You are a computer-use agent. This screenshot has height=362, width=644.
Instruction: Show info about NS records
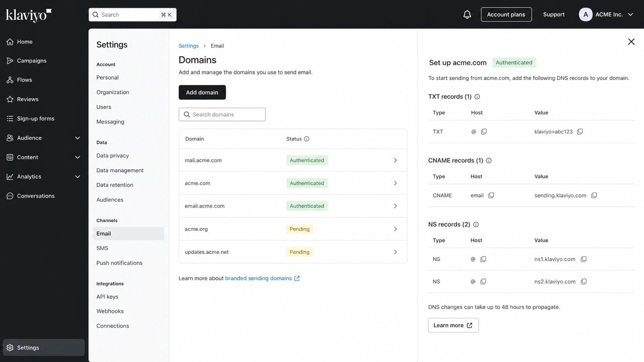click(476, 225)
